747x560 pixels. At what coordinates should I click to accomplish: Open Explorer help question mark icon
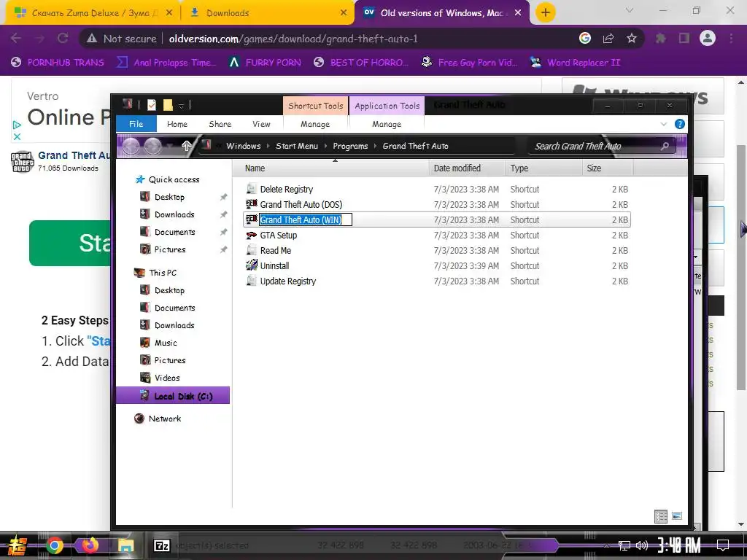point(680,124)
